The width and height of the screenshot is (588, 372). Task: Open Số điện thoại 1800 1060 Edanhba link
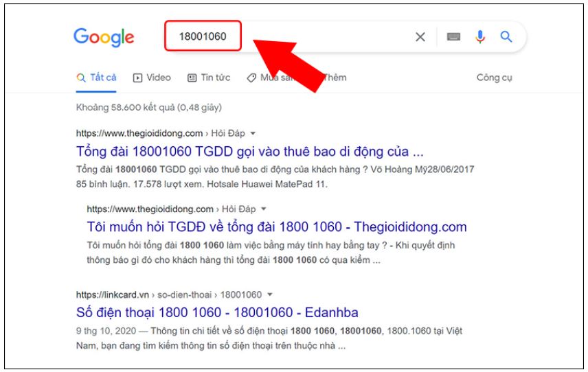coord(217,312)
